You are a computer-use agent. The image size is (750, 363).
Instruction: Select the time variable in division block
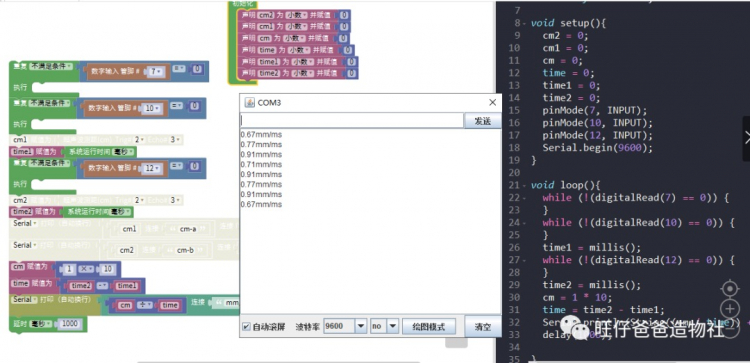169,305
